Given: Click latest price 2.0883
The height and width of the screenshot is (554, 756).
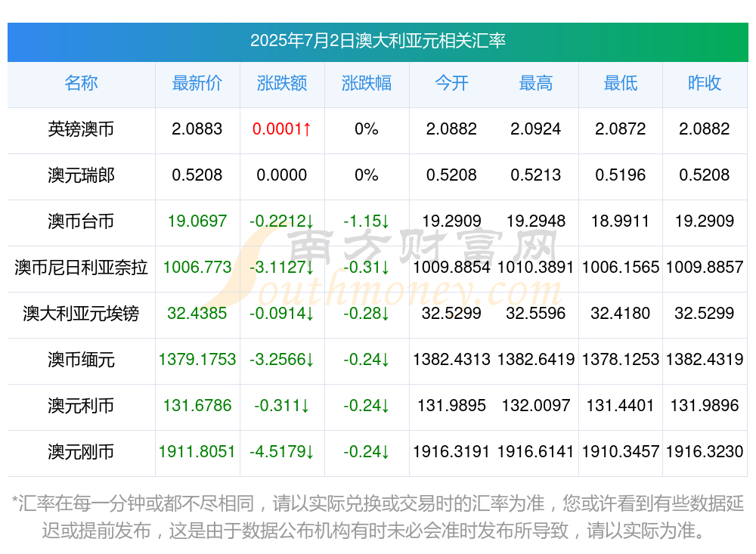Looking at the screenshot, I should (x=197, y=128).
